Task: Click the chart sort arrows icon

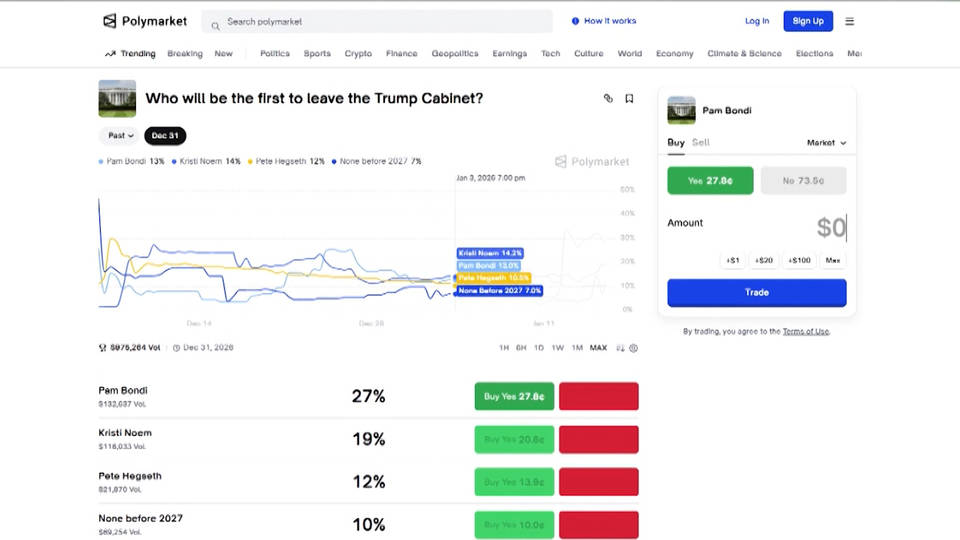Action: point(620,348)
